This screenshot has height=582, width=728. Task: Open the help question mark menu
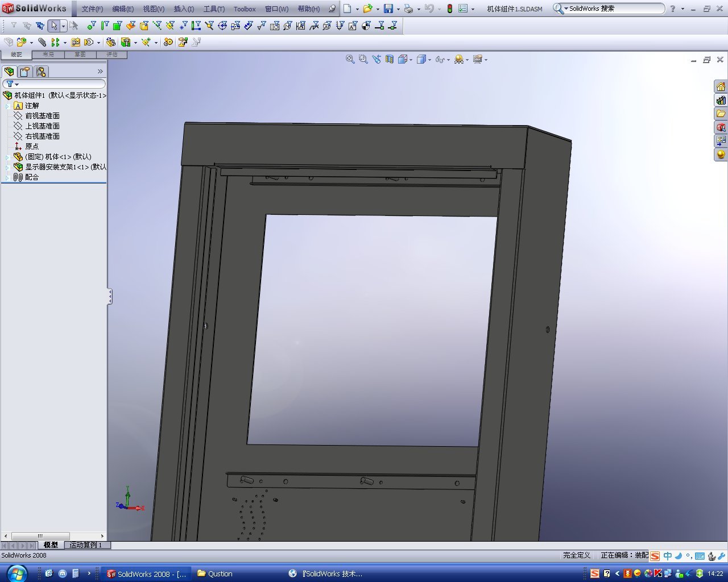[x=673, y=9]
